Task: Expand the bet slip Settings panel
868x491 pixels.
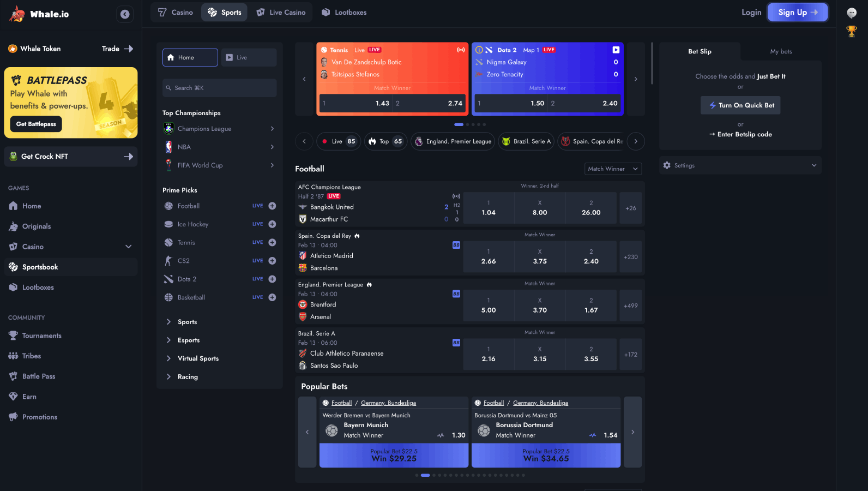Action: (740, 165)
